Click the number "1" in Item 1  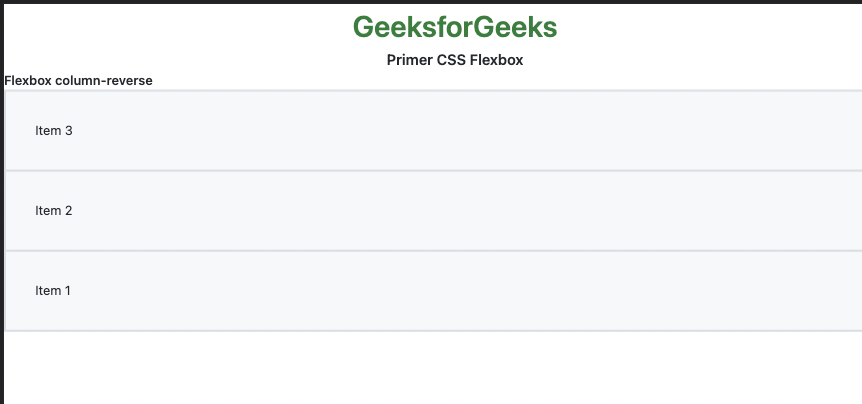[x=67, y=291]
